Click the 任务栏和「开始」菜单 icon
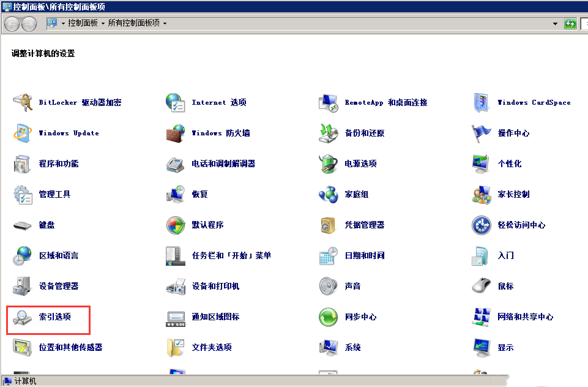 click(x=176, y=255)
